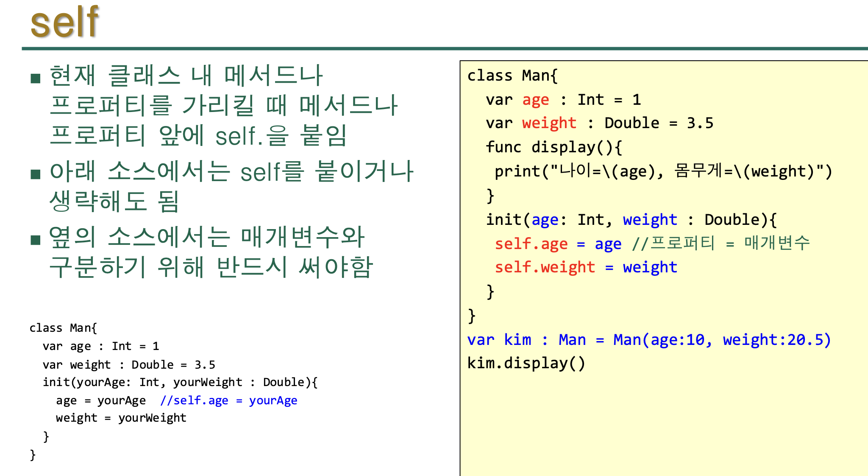The width and height of the screenshot is (868, 476).
Task: Click the 'self' slide title
Action: 65,22
